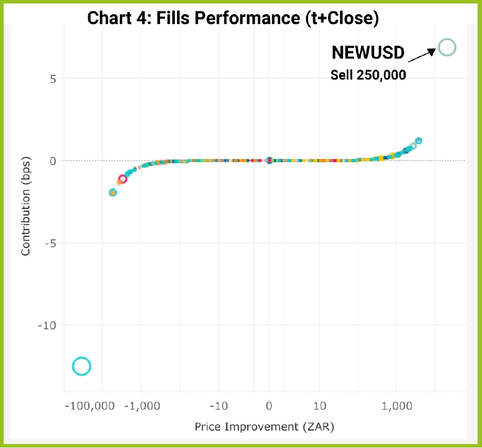The image size is (482, 448).
Task: Click the -5 tick label on y-axis
Action: coord(51,243)
